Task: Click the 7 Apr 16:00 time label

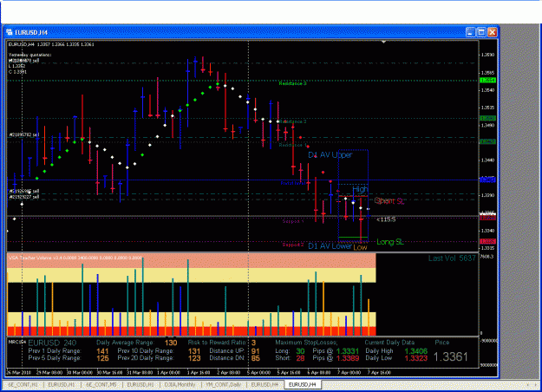Action: 379,373
